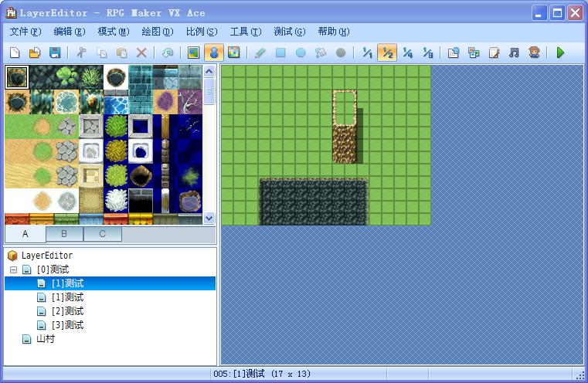Screen dimensions: 588x383
Task: Click tile palette scroll down arrow
Action: coord(209,218)
